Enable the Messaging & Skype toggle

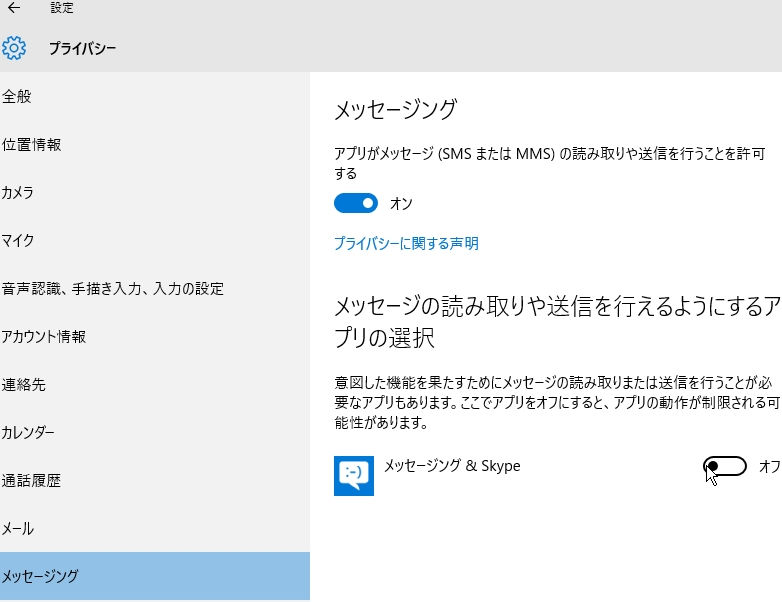[x=725, y=466]
